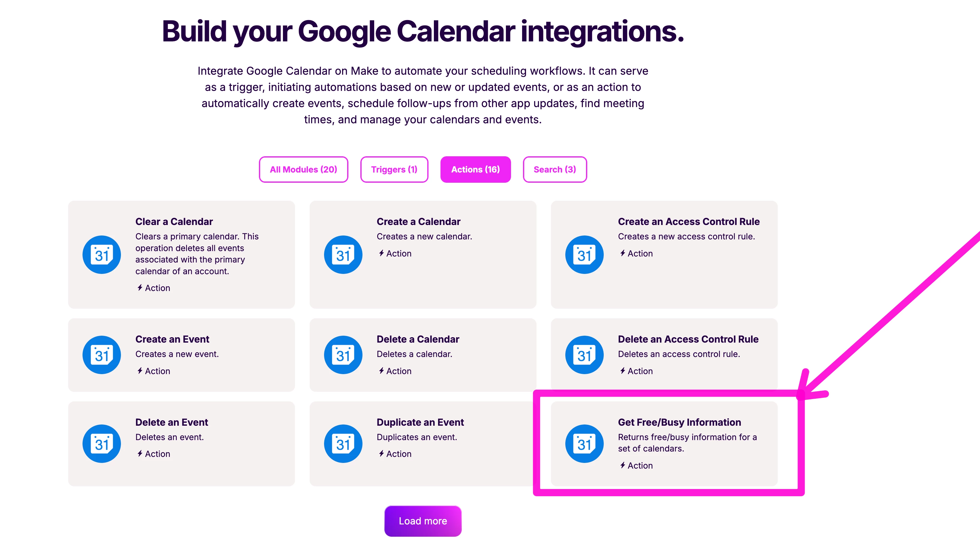Open the Get Free/Busy Information title
This screenshot has width=980, height=552.
pos(679,422)
